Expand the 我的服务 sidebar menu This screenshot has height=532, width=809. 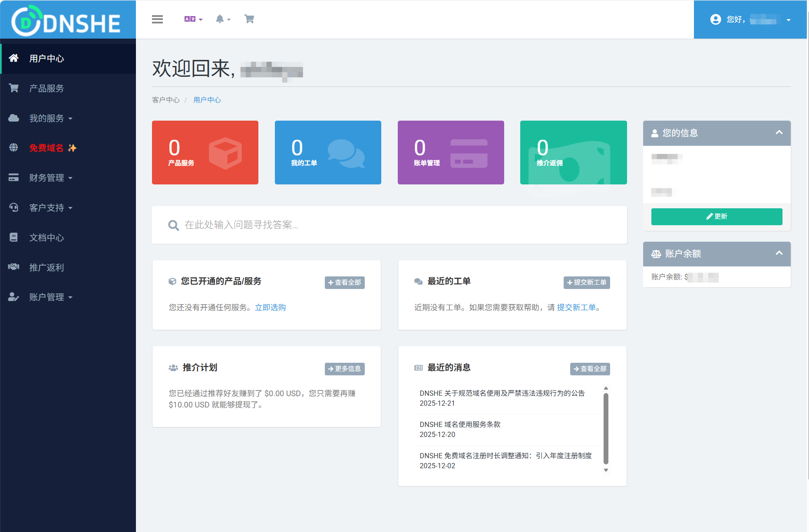click(50, 118)
